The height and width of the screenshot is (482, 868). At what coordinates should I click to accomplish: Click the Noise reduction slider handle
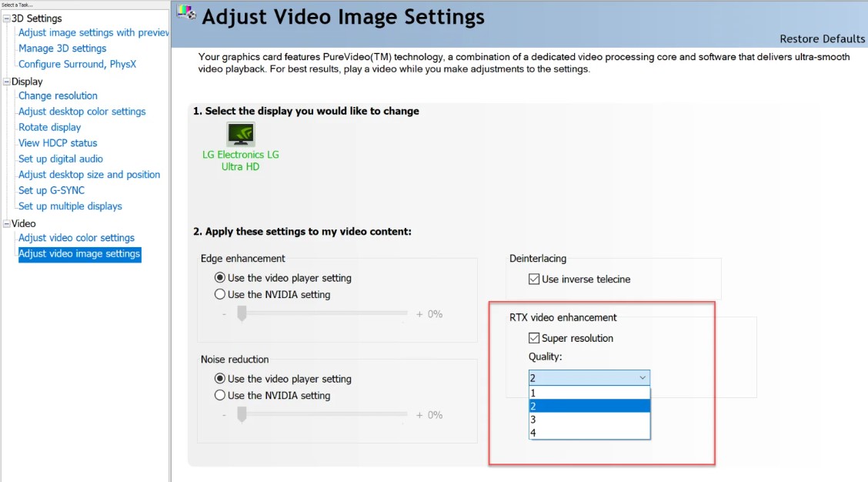(242, 414)
